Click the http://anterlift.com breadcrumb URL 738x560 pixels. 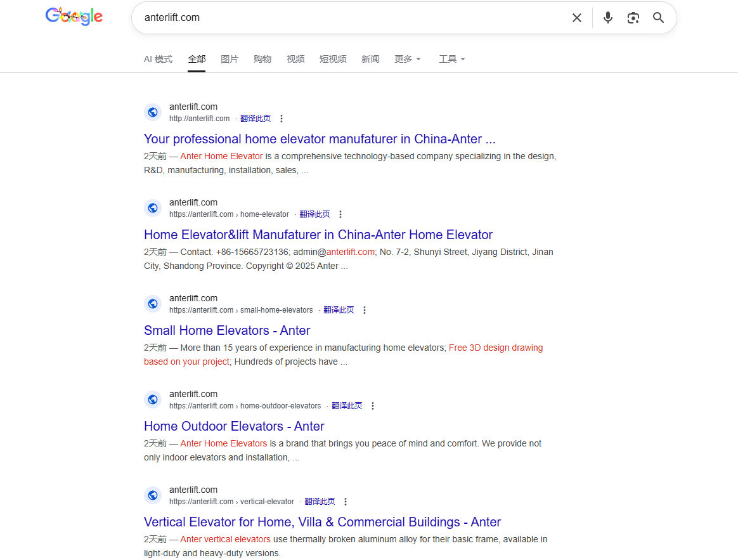click(199, 118)
